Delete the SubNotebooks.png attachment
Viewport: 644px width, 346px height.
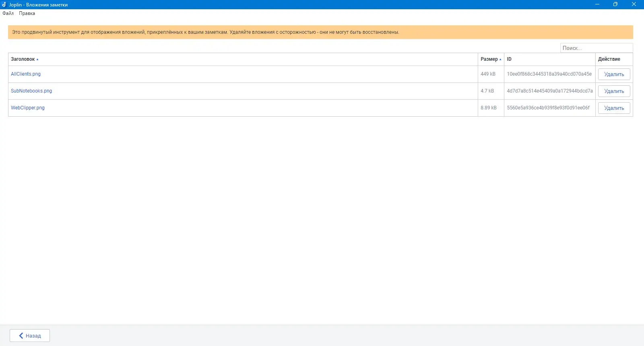pyautogui.click(x=614, y=91)
